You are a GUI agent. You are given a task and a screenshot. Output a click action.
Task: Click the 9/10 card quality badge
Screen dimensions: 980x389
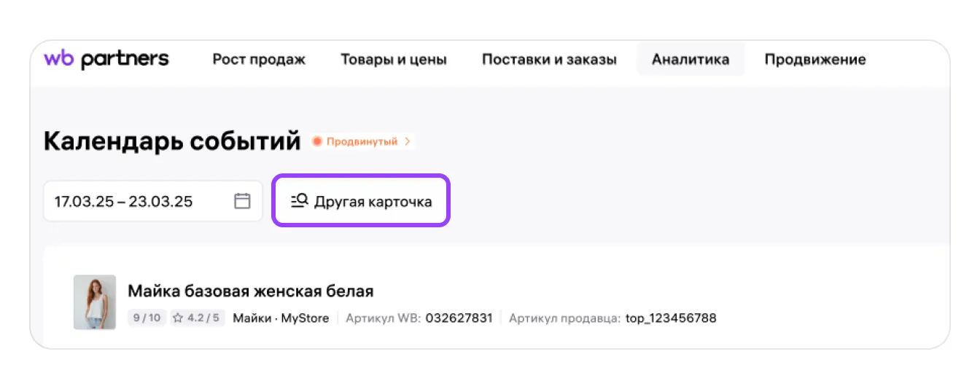[x=147, y=318]
